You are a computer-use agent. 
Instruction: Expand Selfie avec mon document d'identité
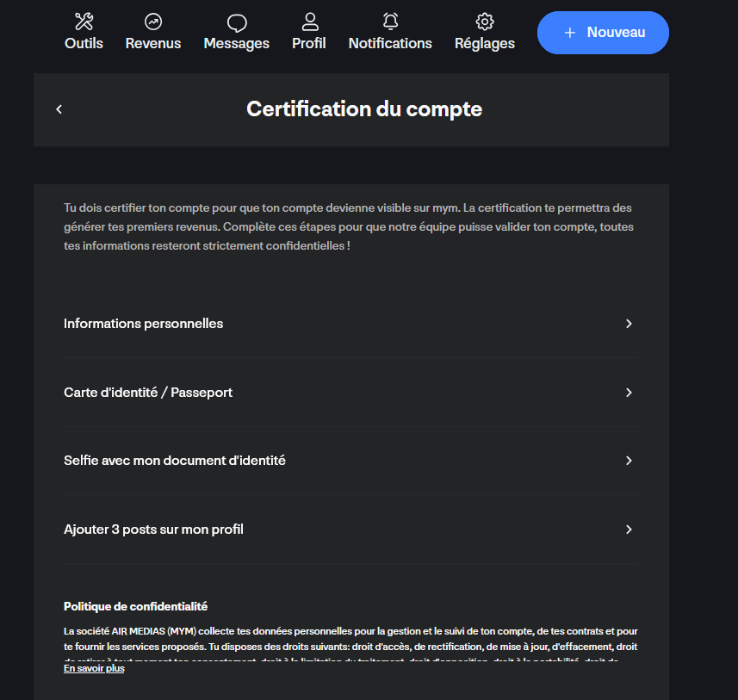point(629,461)
